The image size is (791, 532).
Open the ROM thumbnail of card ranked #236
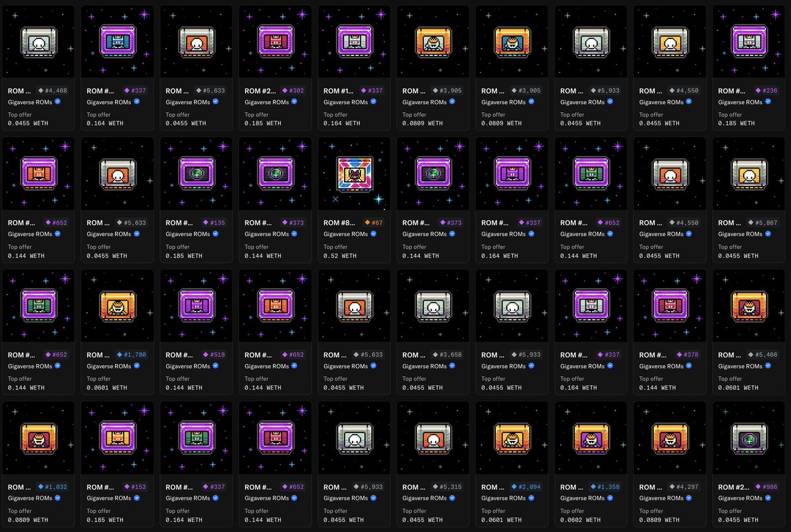748,42
